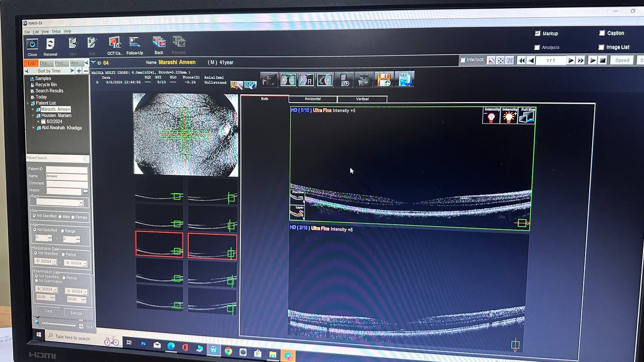Jump to the last frame button

pyautogui.click(x=581, y=60)
